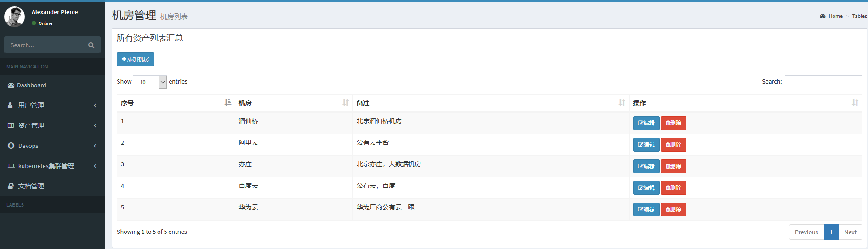Click the 资产管理 table icon
Screen dimensions: 868x249
pos(11,125)
